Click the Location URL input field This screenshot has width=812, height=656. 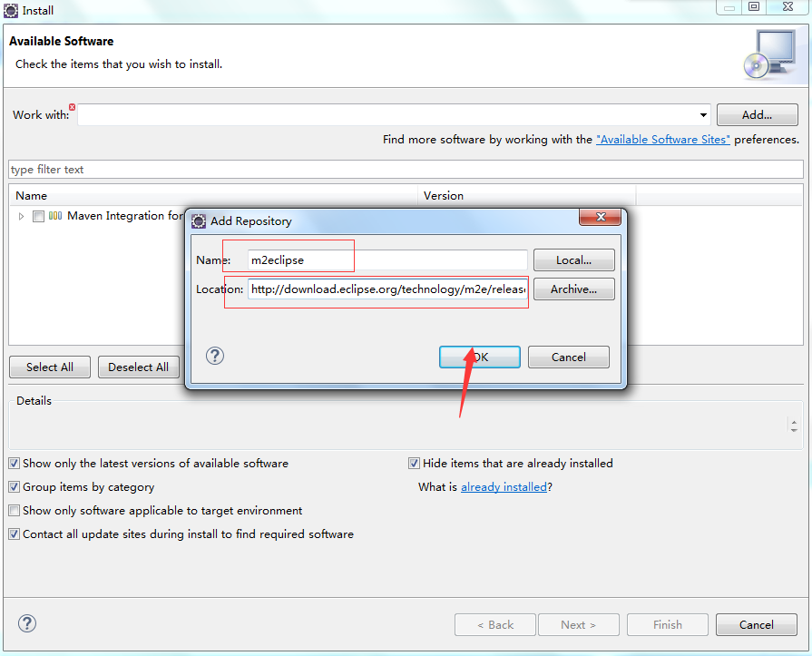pyautogui.click(x=387, y=289)
